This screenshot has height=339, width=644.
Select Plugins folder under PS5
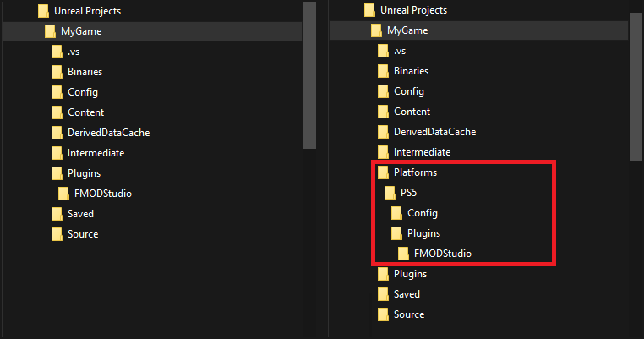(x=423, y=233)
